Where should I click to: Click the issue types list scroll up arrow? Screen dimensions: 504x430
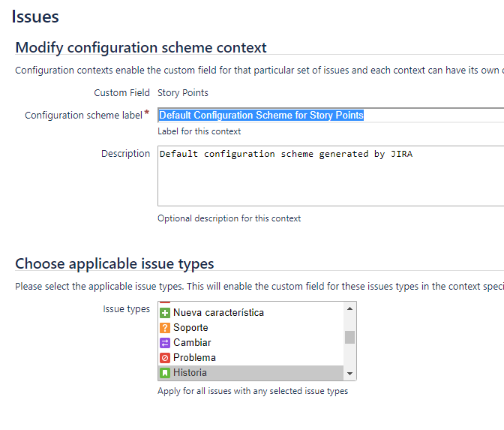tap(349, 308)
